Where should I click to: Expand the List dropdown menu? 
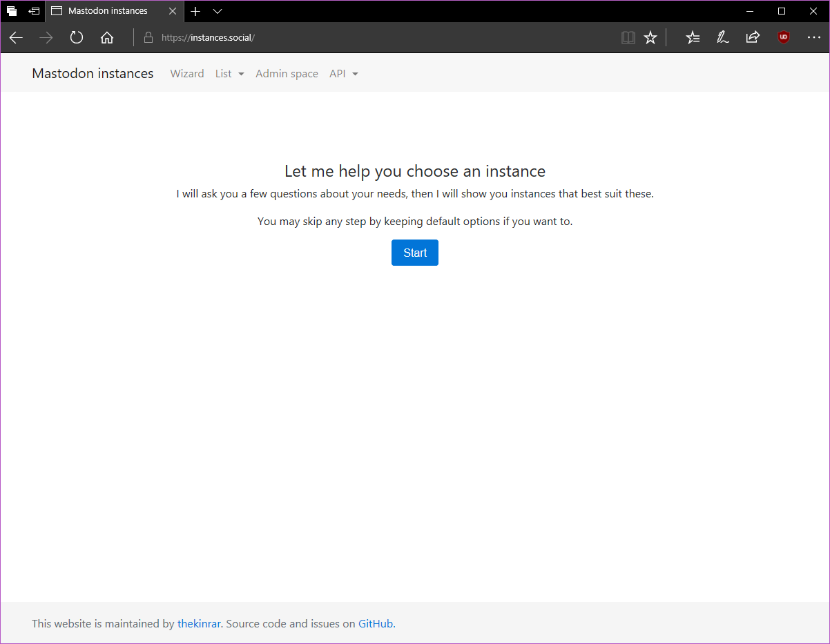230,74
